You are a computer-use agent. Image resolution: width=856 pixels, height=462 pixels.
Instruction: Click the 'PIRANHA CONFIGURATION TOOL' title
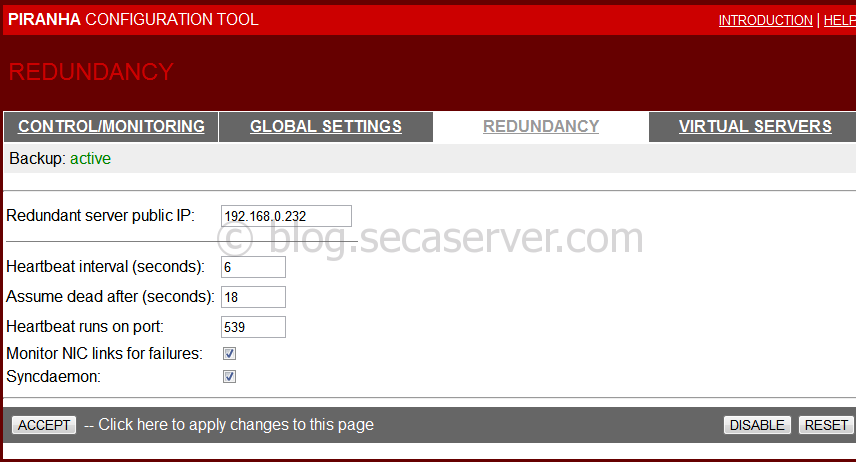(x=133, y=20)
